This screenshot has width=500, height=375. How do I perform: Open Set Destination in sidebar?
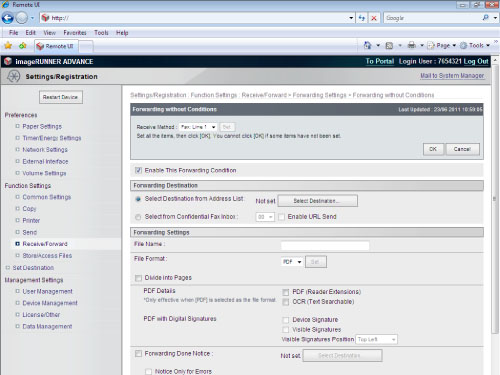pos(33,268)
